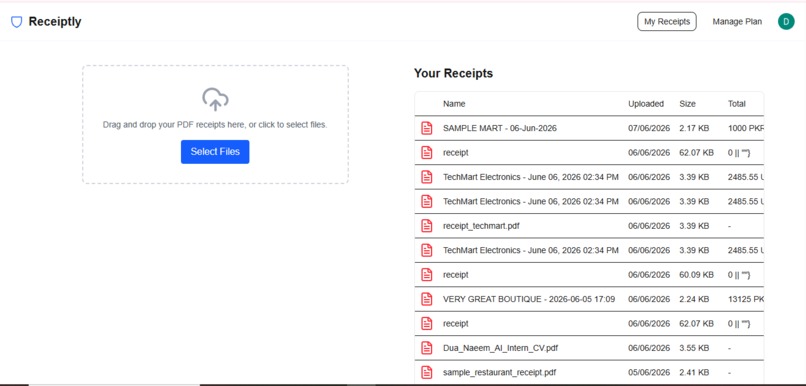Image resolution: width=806 pixels, height=386 pixels.
Task: Click the dashed drag-and-drop upload area
Action: (215, 124)
